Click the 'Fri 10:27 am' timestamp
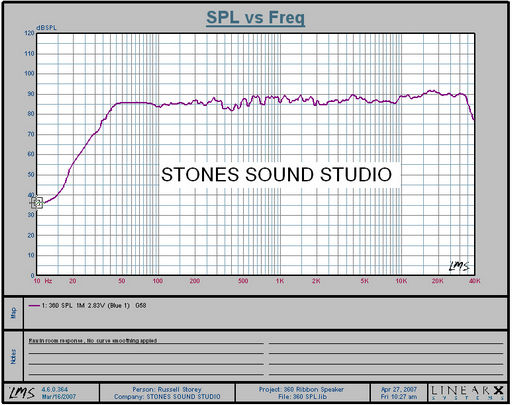Screen dimensions: 512x405 tap(399, 397)
